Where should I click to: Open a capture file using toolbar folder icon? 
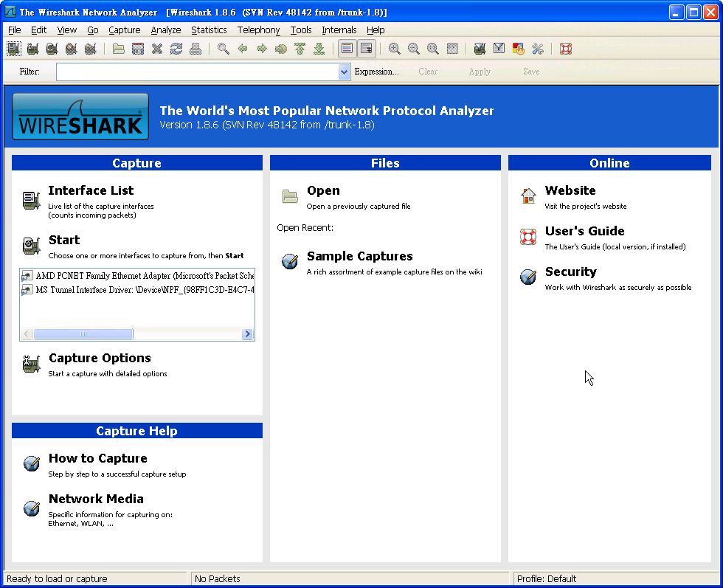pos(119,49)
